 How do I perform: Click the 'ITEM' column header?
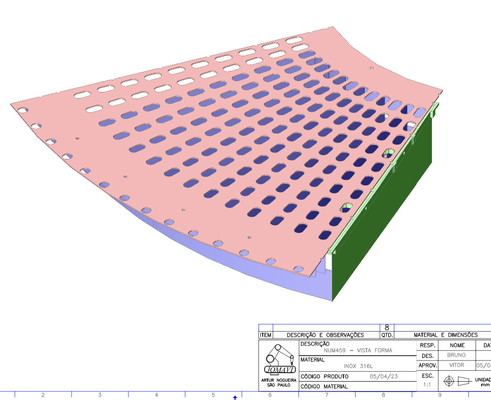(266, 335)
